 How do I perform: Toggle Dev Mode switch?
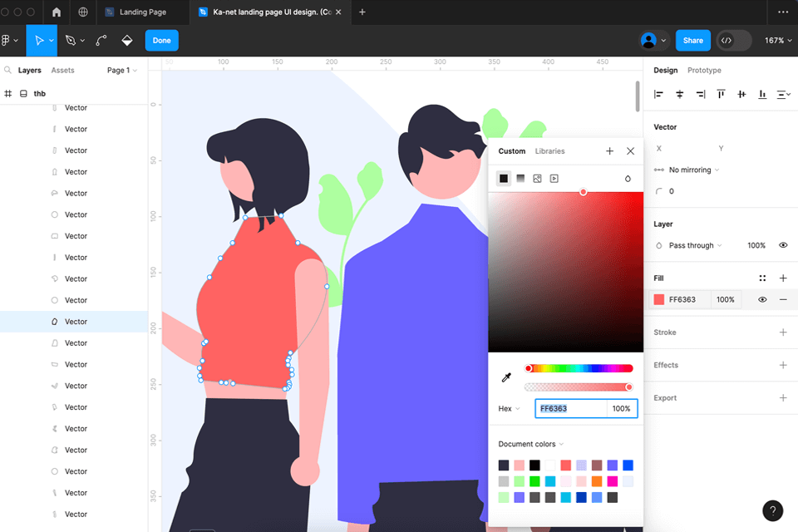[x=734, y=40]
